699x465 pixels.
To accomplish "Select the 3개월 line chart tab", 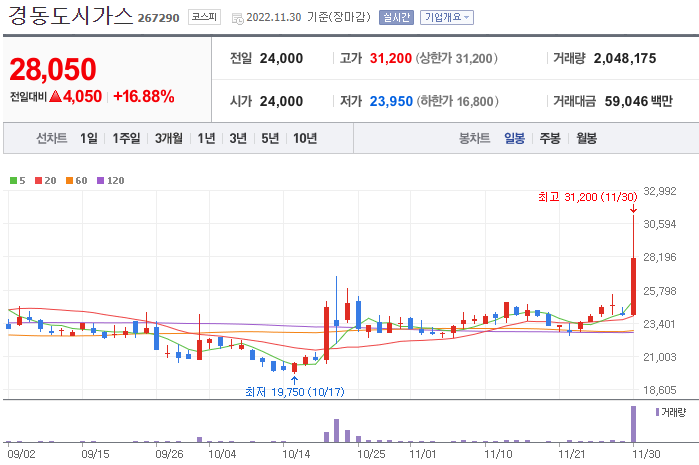I will click(169, 139).
